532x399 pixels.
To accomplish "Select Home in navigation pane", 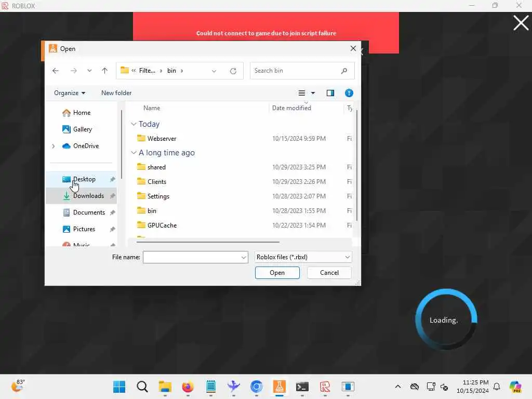I will 82,113.
